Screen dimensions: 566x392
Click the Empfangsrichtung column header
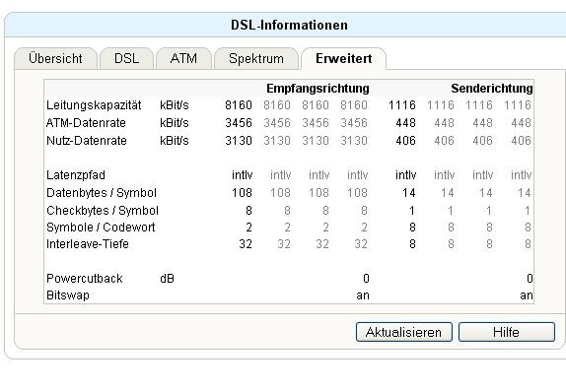coord(318,89)
